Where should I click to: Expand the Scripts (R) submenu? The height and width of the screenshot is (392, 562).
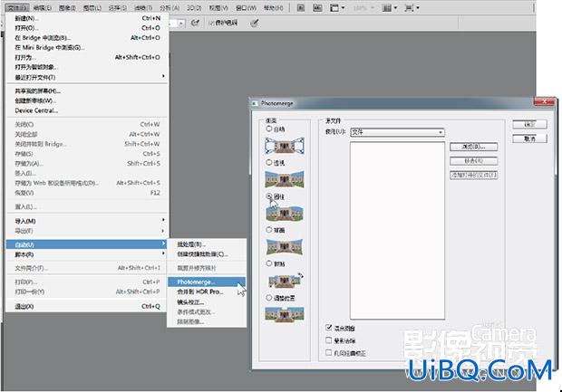point(87,254)
